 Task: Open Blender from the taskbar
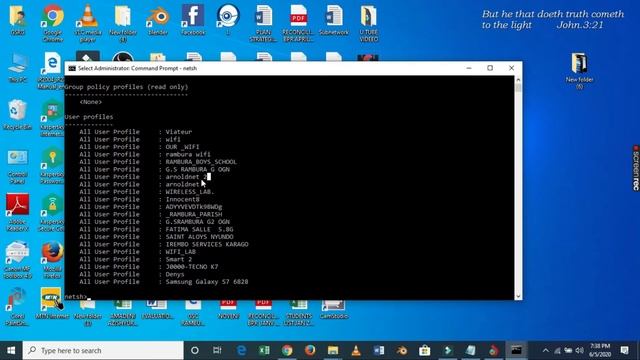402,350
